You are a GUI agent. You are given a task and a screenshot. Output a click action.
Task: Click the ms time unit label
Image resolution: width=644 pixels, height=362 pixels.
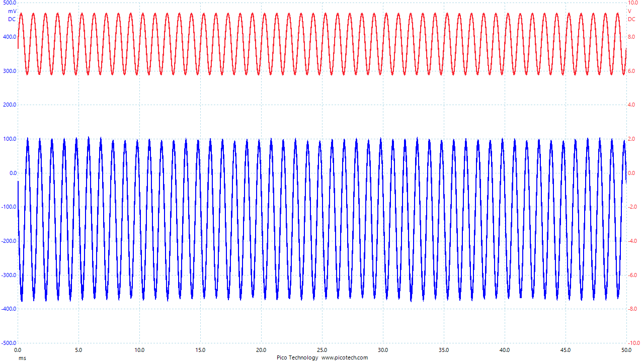point(22,358)
